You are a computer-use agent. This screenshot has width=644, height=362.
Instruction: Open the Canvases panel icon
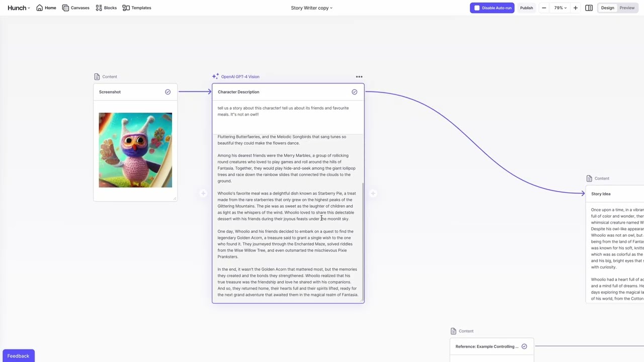[x=66, y=8]
